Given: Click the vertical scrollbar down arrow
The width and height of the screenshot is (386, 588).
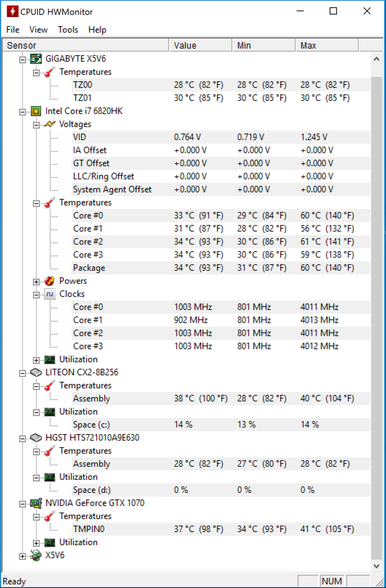Looking at the screenshot, I should click(376, 565).
